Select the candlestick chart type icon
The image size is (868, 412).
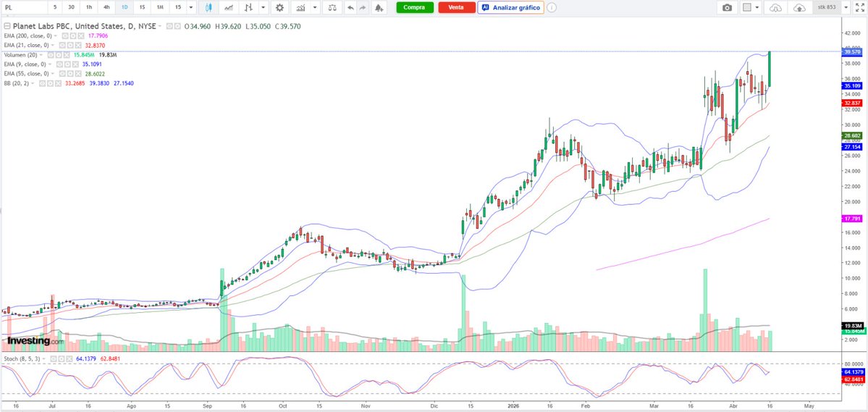tap(208, 8)
